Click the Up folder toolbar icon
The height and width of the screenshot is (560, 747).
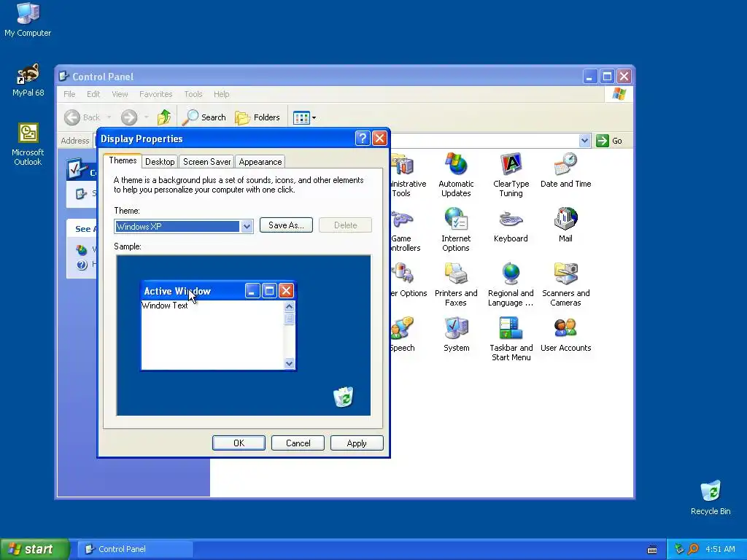click(164, 117)
